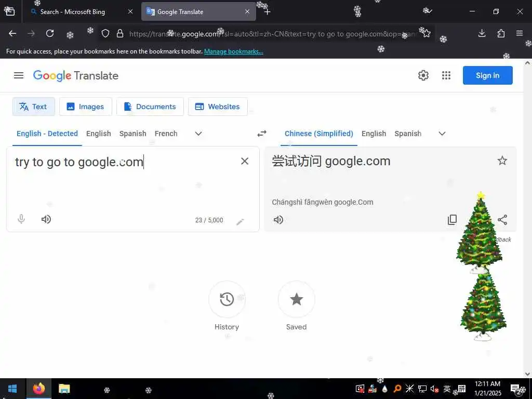532x399 pixels.
Task: Open clock and date flyout
Action: pyautogui.click(x=487, y=389)
